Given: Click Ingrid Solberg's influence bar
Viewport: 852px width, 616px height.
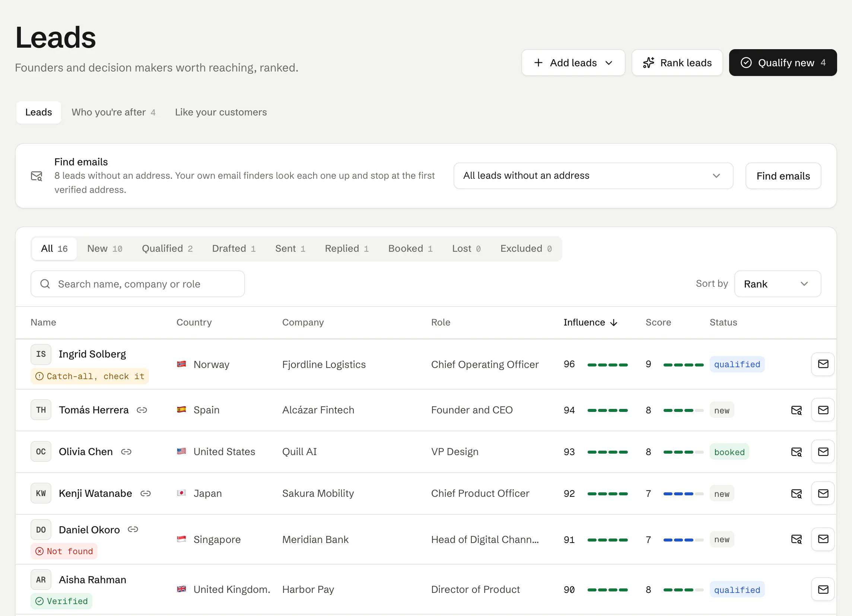Looking at the screenshot, I should (x=607, y=365).
